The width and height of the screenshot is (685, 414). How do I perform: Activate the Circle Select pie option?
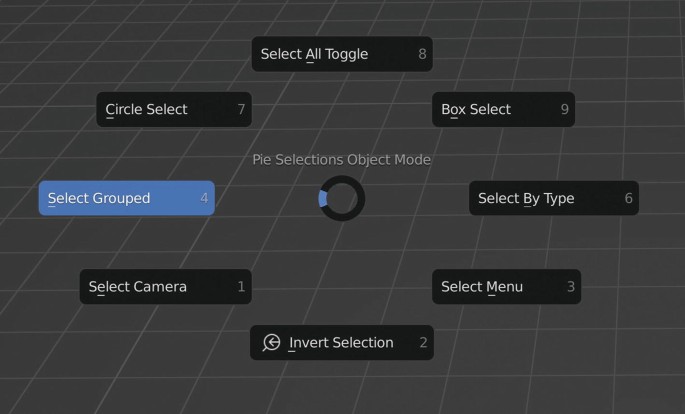point(147,109)
